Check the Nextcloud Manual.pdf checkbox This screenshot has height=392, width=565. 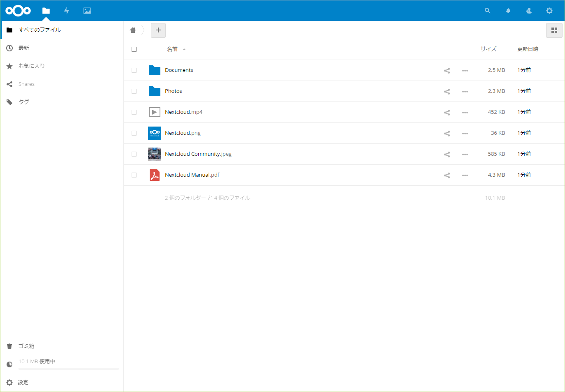click(134, 175)
